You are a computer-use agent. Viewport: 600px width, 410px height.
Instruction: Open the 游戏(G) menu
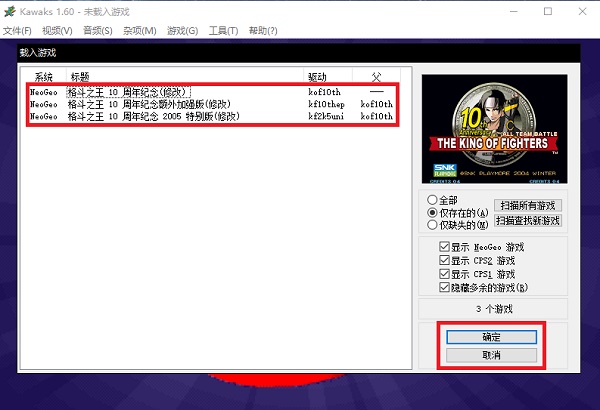click(183, 31)
